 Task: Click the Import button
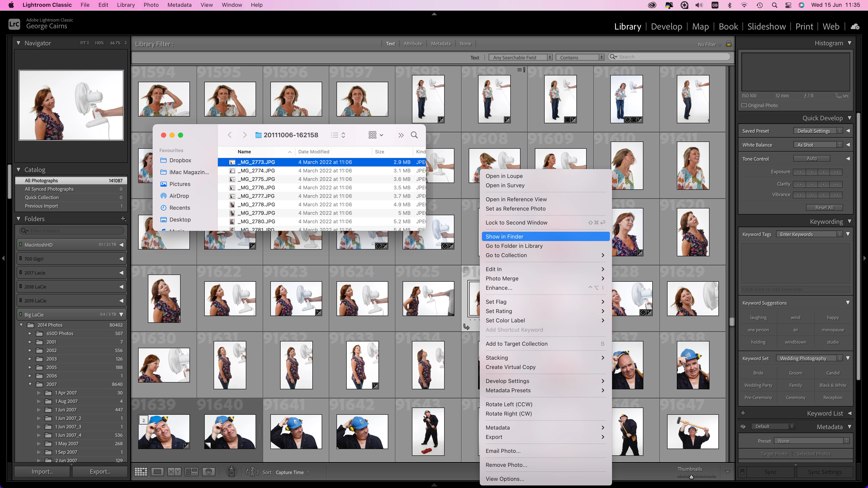point(42,471)
